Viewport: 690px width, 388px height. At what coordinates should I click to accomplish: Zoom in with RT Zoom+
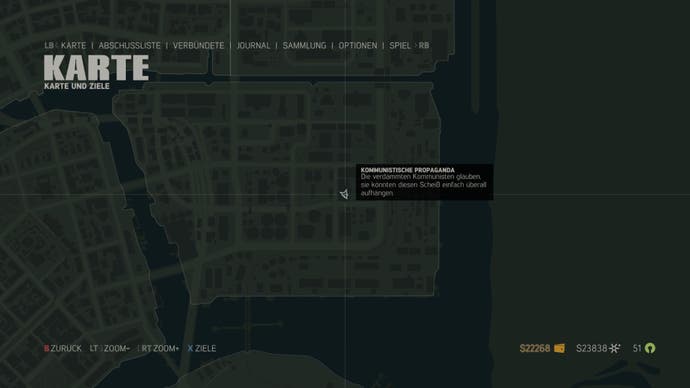(160, 348)
